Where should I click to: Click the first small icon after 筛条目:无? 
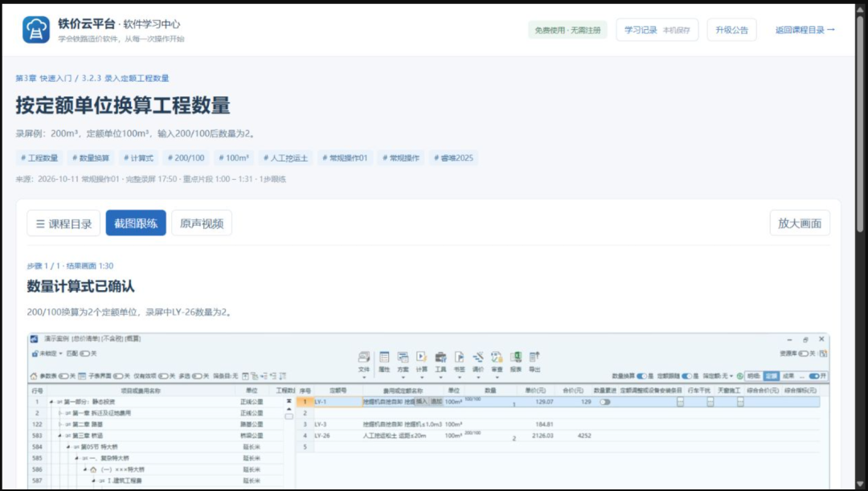[x=245, y=376]
